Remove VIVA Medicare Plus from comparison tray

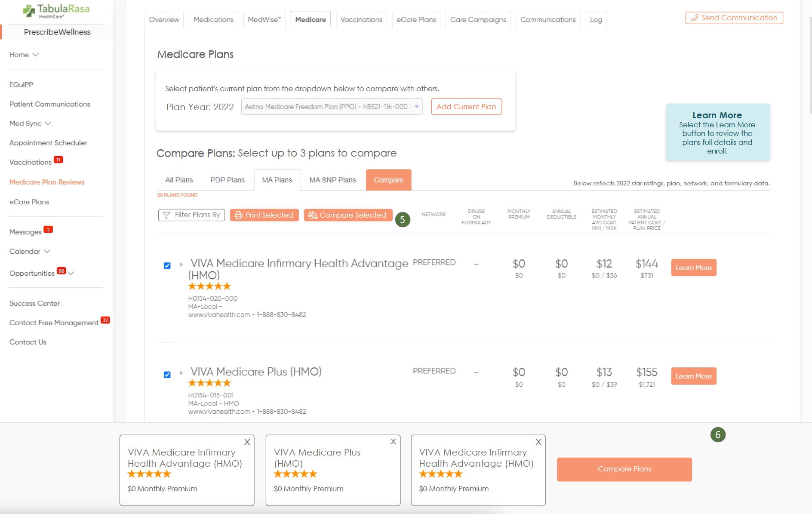[393, 442]
